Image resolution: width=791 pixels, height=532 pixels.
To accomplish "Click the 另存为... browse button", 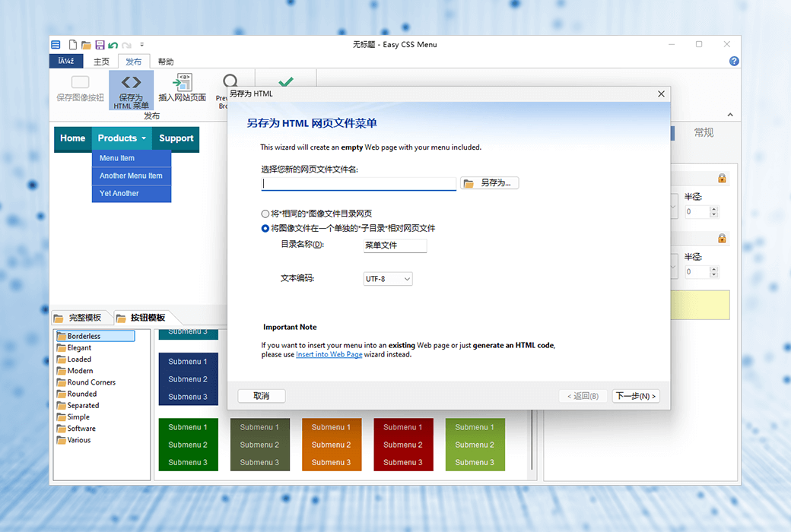I will 489,183.
